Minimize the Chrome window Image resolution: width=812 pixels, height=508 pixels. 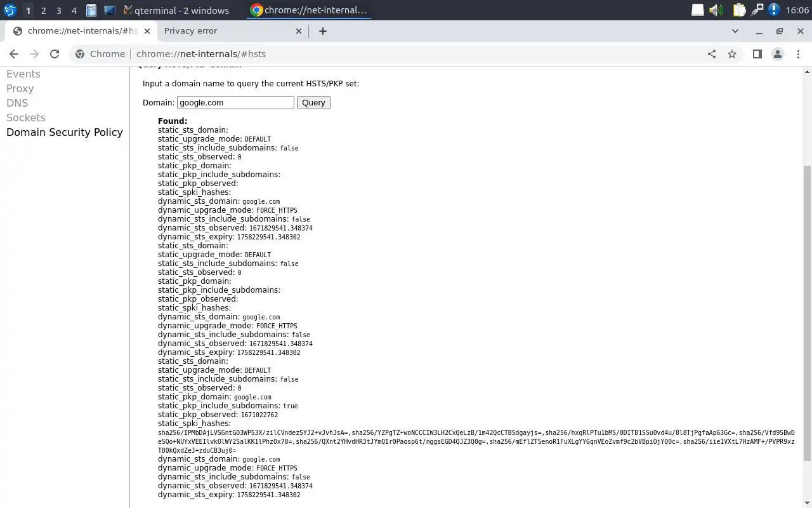coord(759,30)
